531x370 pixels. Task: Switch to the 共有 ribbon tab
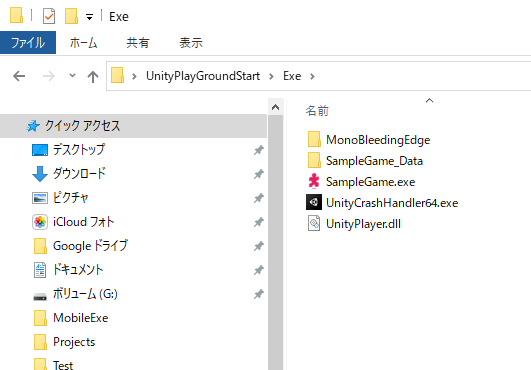coord(137,43)
